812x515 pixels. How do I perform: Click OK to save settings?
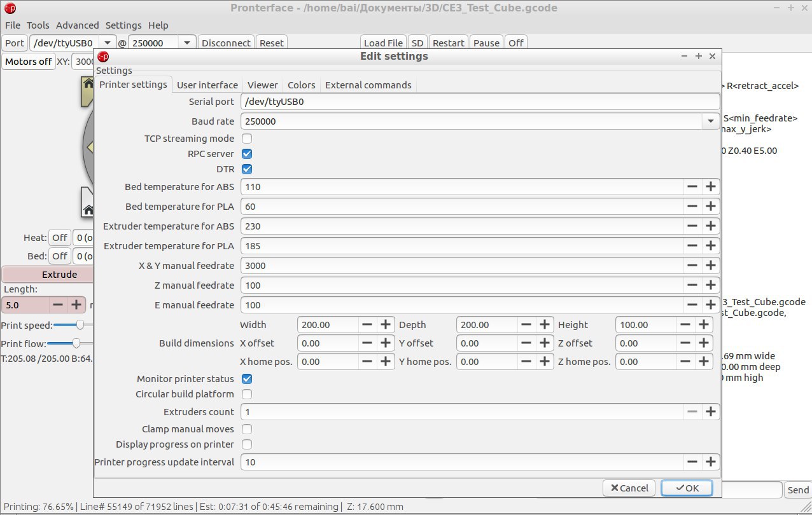coord(687,488)
